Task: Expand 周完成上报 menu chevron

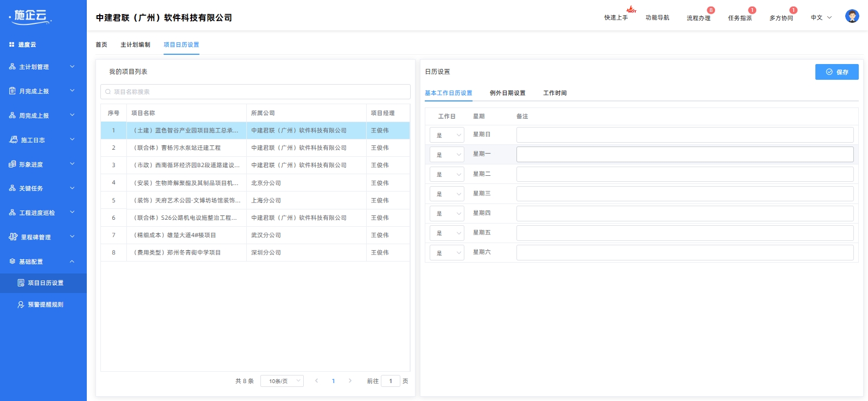Action: click(x=72, y=115)
